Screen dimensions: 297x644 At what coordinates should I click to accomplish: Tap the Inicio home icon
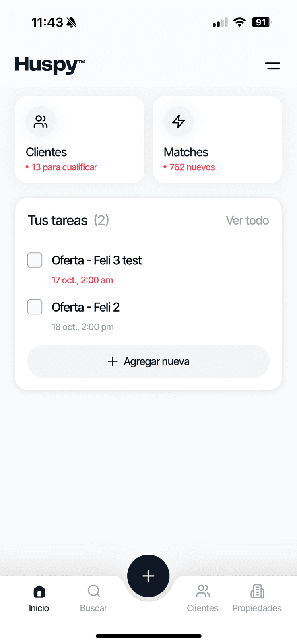[x=39, y=592]
